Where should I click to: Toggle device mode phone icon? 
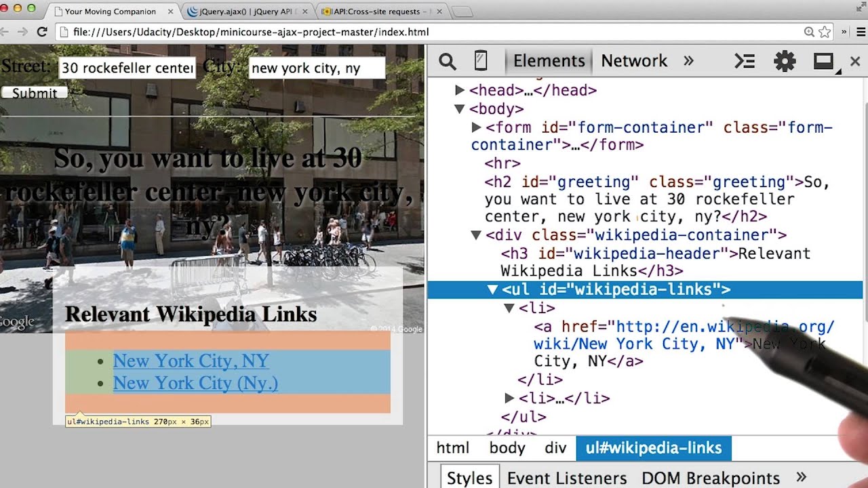(481, 61)
